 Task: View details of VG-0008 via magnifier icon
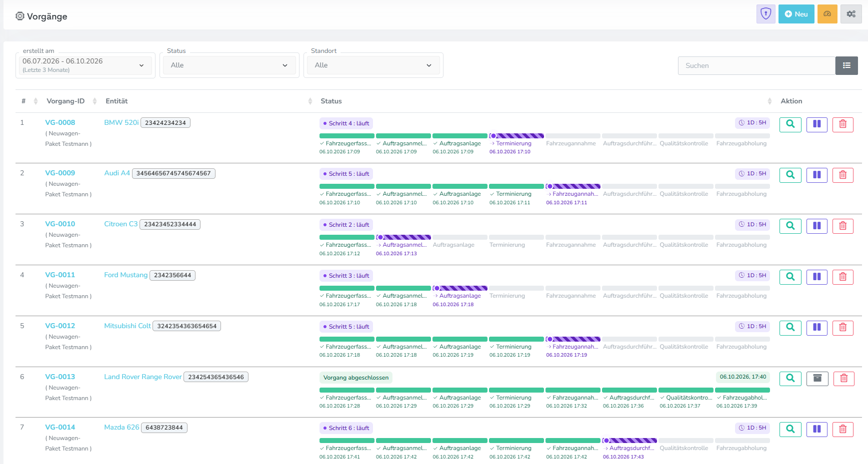click(790, 124)
